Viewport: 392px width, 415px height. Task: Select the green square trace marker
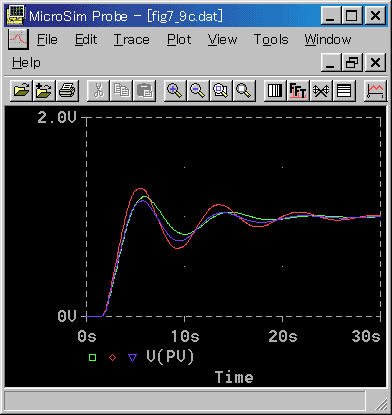pyautogui.click(x=92, y=358)
